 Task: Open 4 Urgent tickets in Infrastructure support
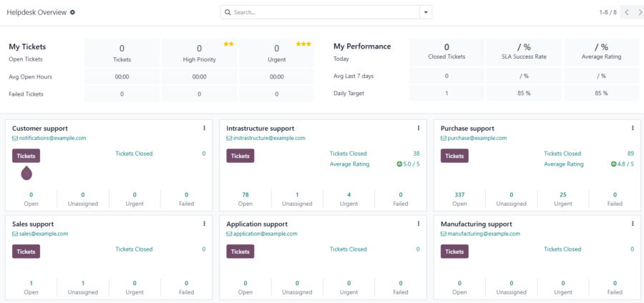[x=348, y=194]
